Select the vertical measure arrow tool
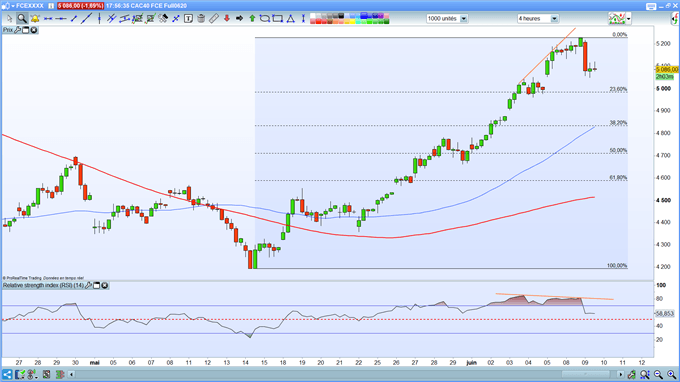 click(303, 19)
